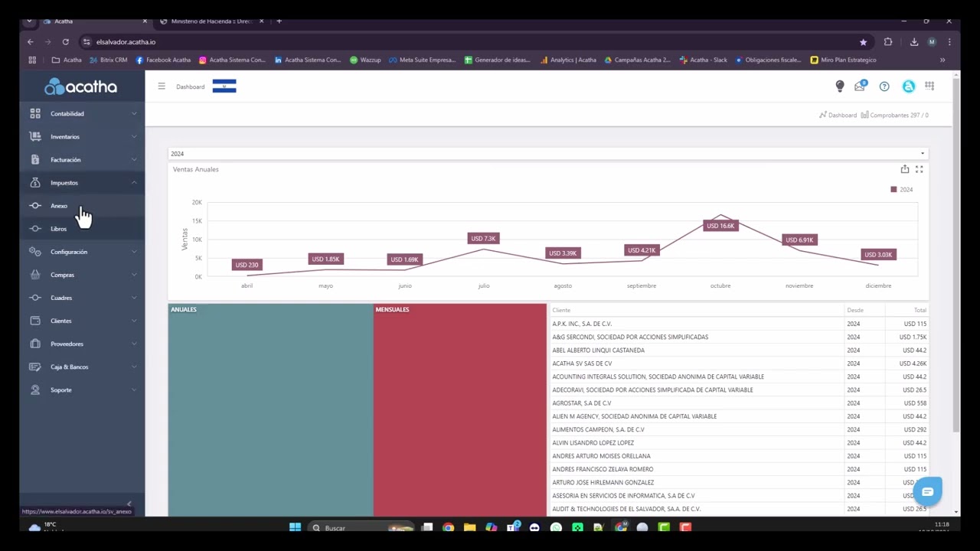Click the Configuración gears icon

click(x=35, y=251)
